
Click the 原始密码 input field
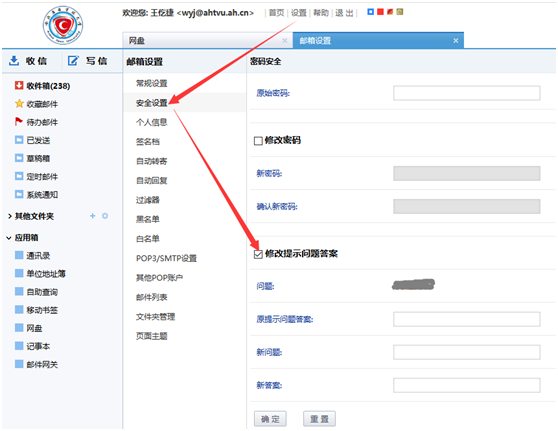coord(467,93)
